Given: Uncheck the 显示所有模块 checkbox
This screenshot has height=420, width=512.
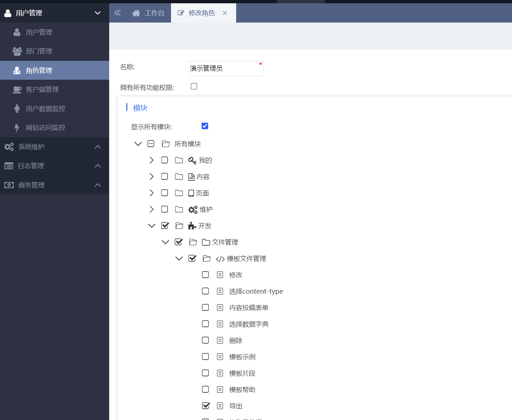Looking at the screenshot, I should click(x=205, y=126).
